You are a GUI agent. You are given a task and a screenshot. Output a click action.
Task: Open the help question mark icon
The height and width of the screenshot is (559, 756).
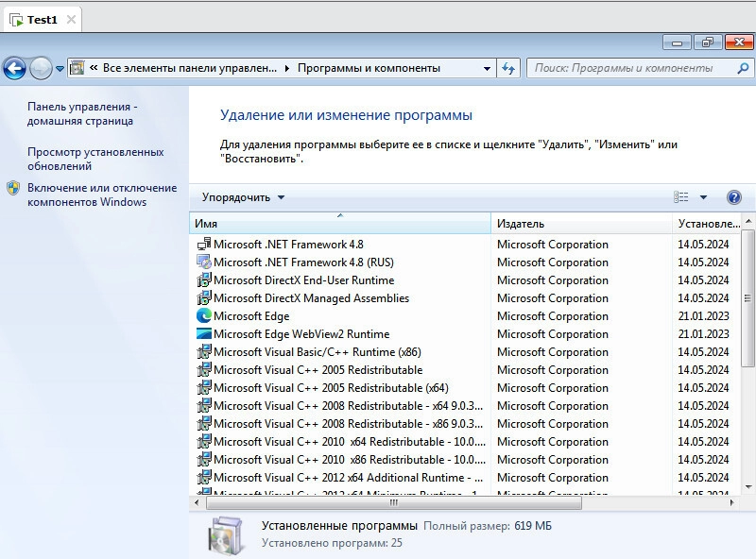coord(733,197)
